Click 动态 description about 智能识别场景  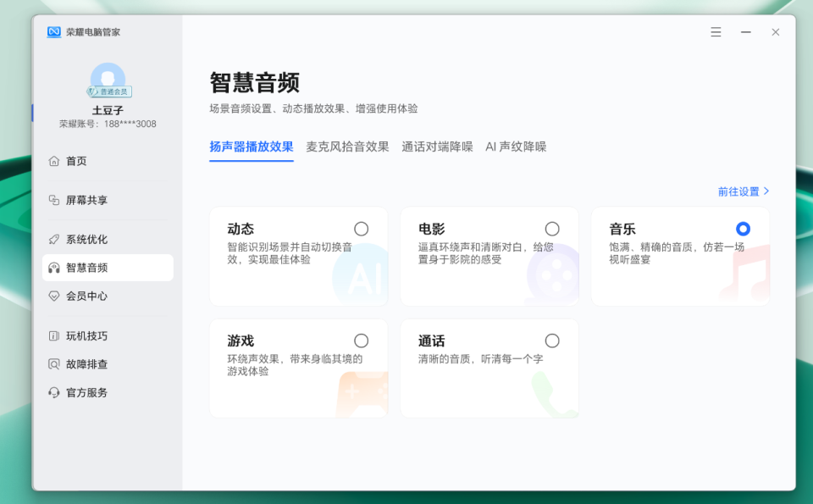290,253
